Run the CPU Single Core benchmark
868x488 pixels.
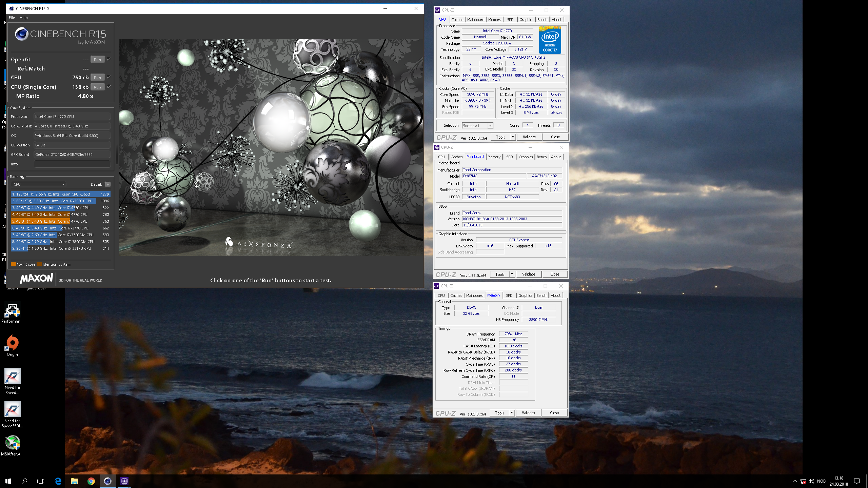tap(97, 87)
